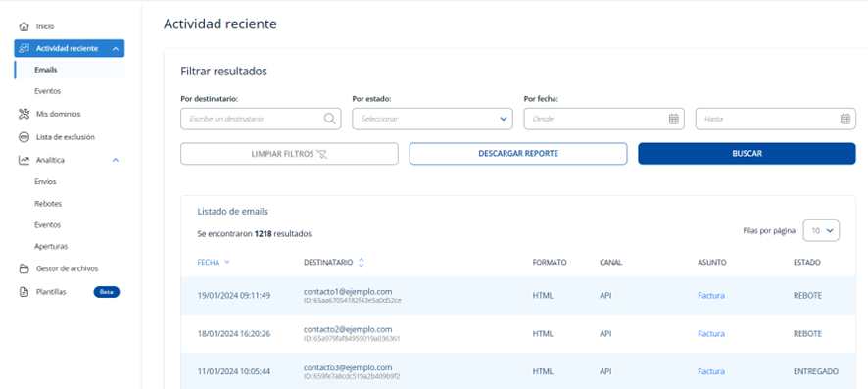Image resolution: width=868 pixels, height=389 pixels.
Task: Collapse the Analítica section chevron
Action: click(x=116, y=160)
